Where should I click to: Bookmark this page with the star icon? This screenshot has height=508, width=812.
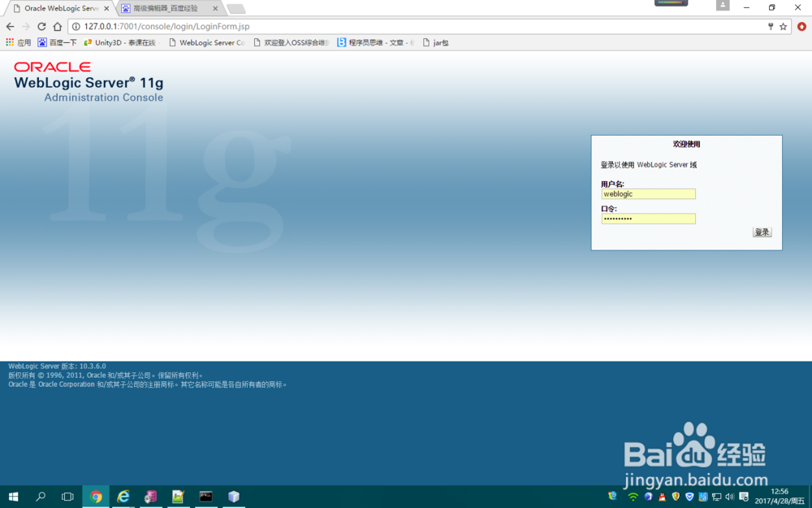pos(783,27)
